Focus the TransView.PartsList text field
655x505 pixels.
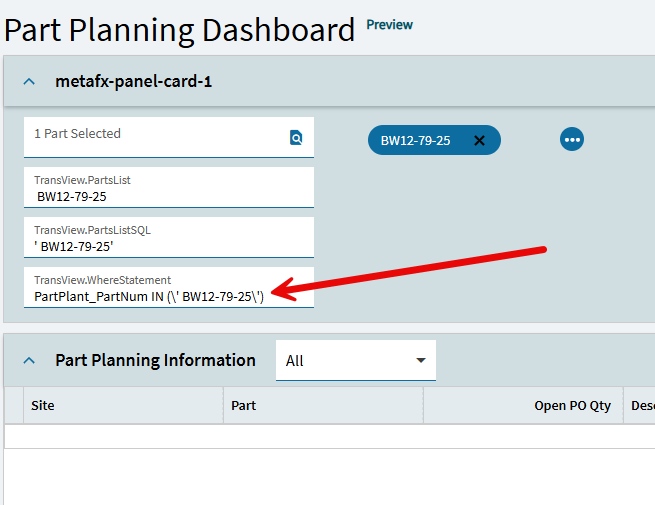(168, 196)
